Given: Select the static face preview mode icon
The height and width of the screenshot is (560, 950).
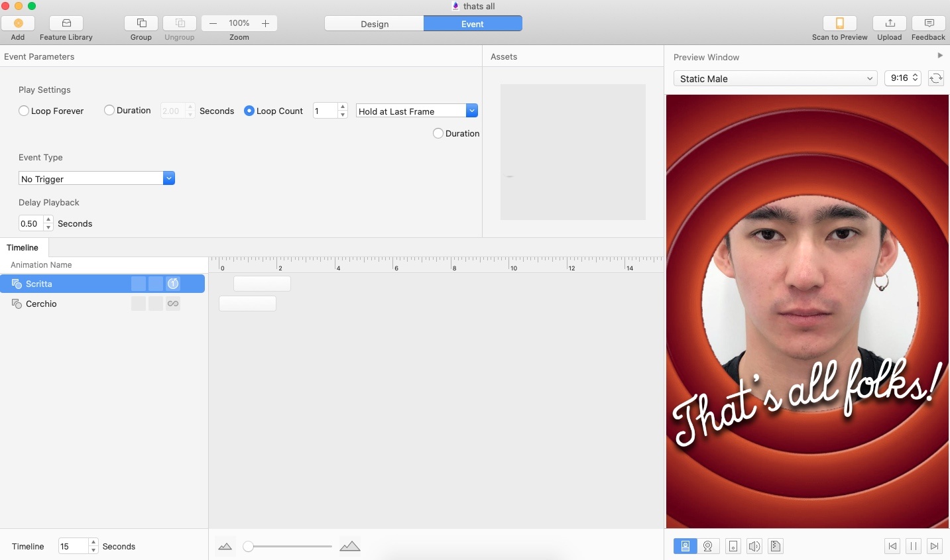Looking at the screenshot, I should 685,546.
